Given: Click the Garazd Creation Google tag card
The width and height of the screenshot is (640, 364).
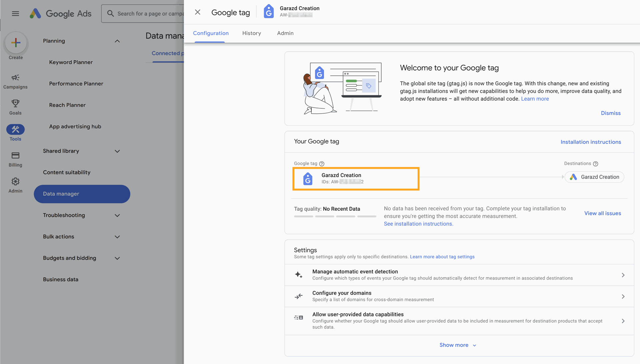Looking at the screenshot, I should pyautogui.click(x=356, y=179).
